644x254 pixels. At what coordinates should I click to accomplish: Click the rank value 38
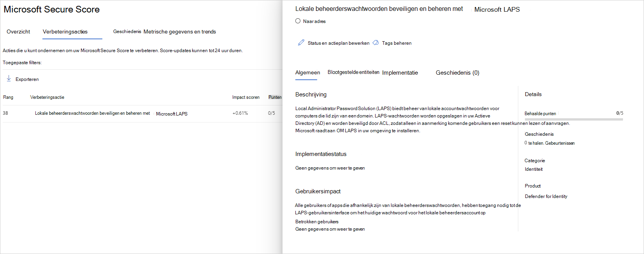pos(5,113)
